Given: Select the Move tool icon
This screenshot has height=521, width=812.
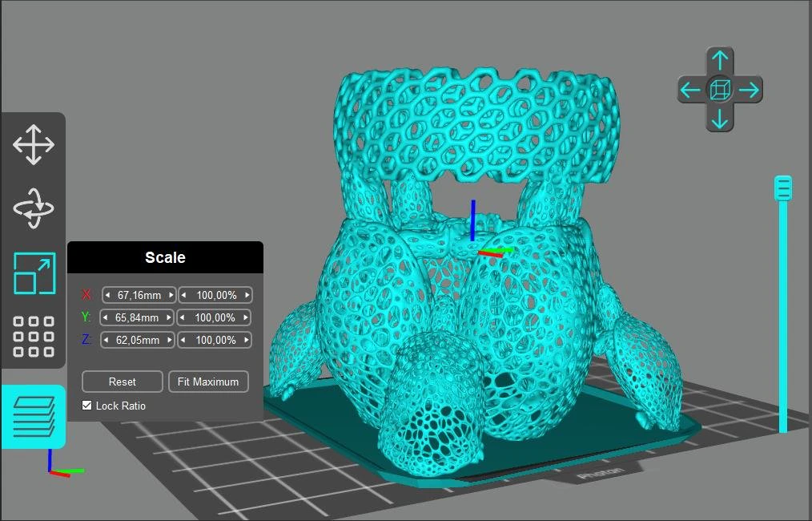Looking at the screenshot, I should 34,144.
